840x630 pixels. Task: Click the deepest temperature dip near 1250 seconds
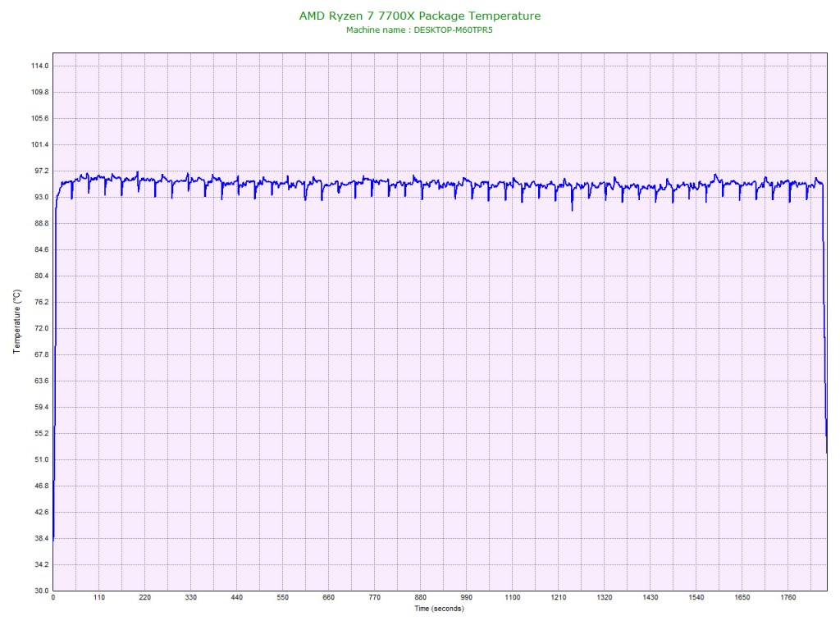tap(573, 209)
